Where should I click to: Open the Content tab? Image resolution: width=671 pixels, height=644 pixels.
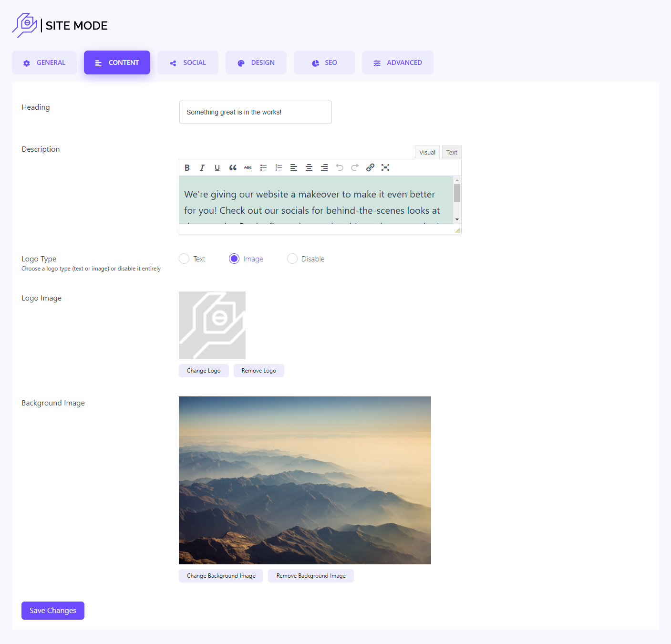117,62
